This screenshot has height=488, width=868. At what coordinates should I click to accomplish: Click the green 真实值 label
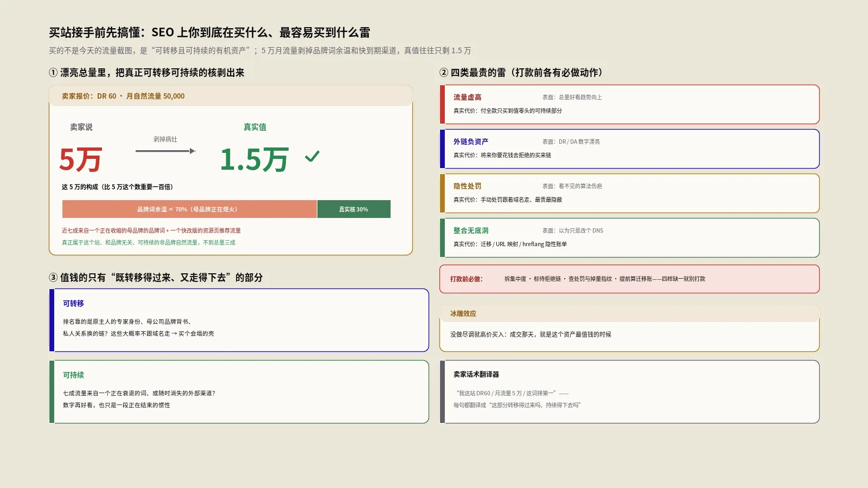pos(255,127)
